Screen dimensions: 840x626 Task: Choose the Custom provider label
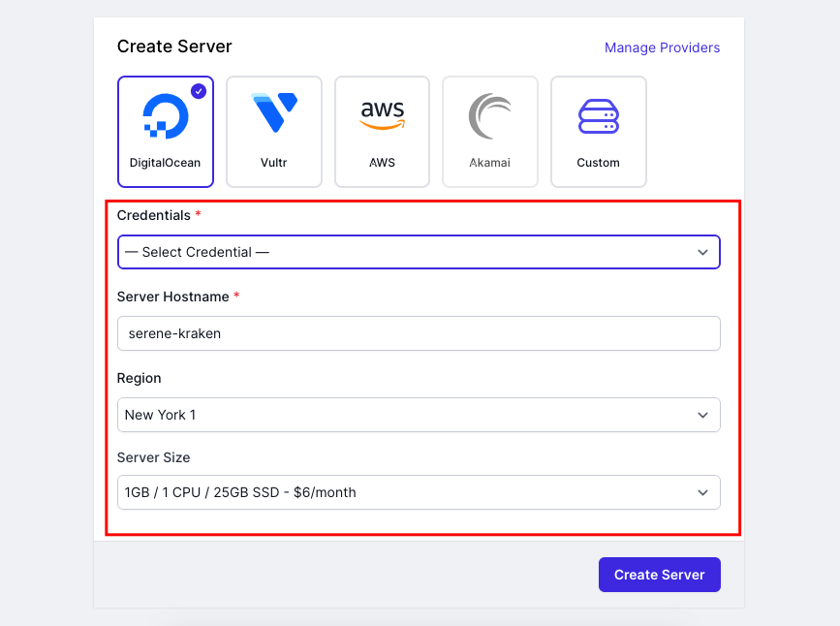pos(599,163)
